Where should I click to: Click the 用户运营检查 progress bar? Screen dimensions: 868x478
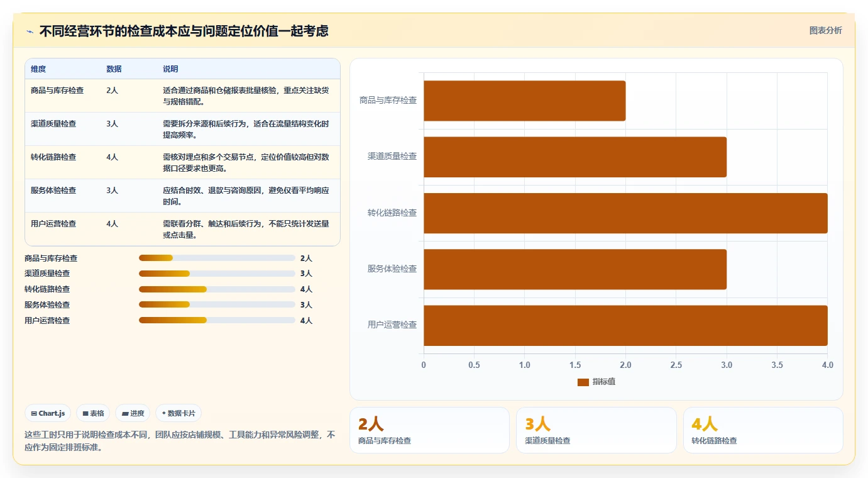coord(217,320)
